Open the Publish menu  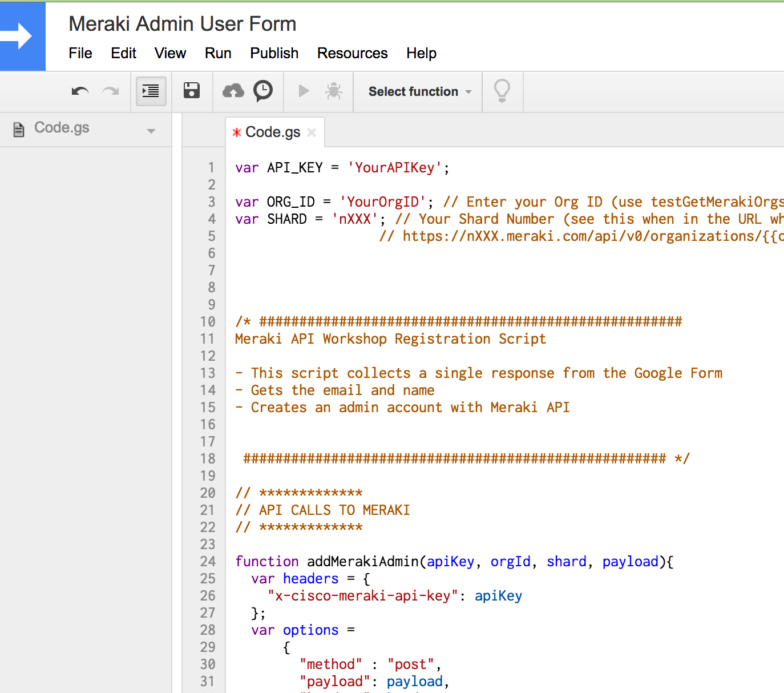(x=274, y=53)
